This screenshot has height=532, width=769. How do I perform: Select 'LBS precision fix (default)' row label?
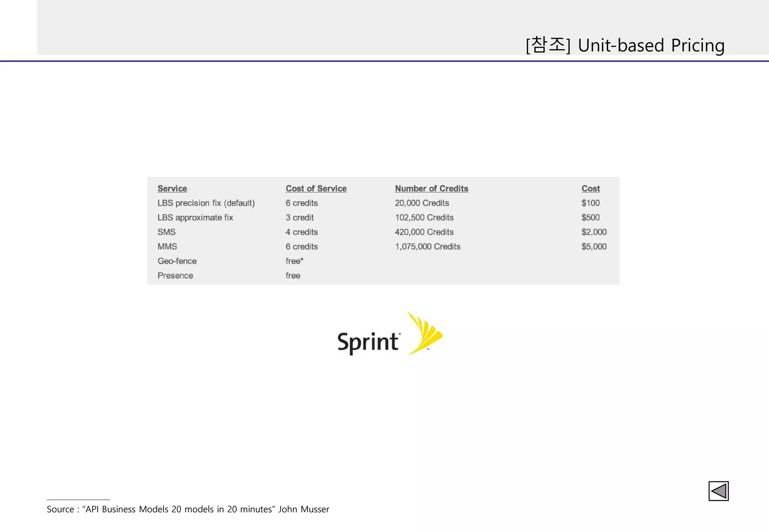click(206, 203)
